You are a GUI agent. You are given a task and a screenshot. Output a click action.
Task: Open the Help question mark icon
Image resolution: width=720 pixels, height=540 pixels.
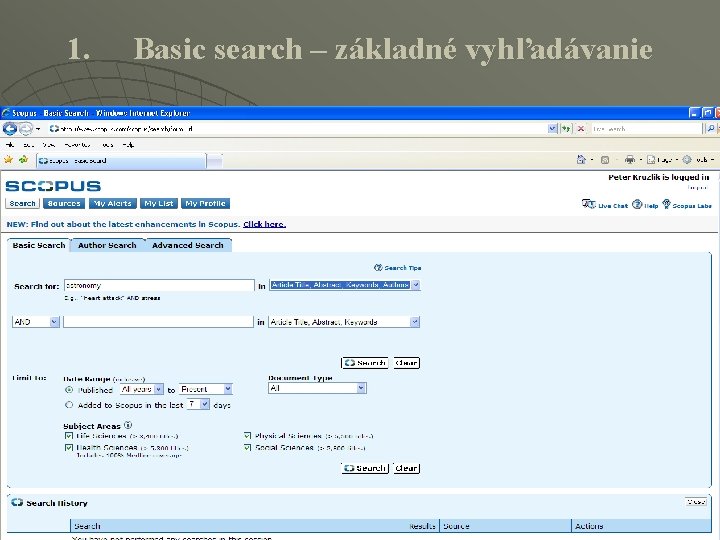coord(637,204)
